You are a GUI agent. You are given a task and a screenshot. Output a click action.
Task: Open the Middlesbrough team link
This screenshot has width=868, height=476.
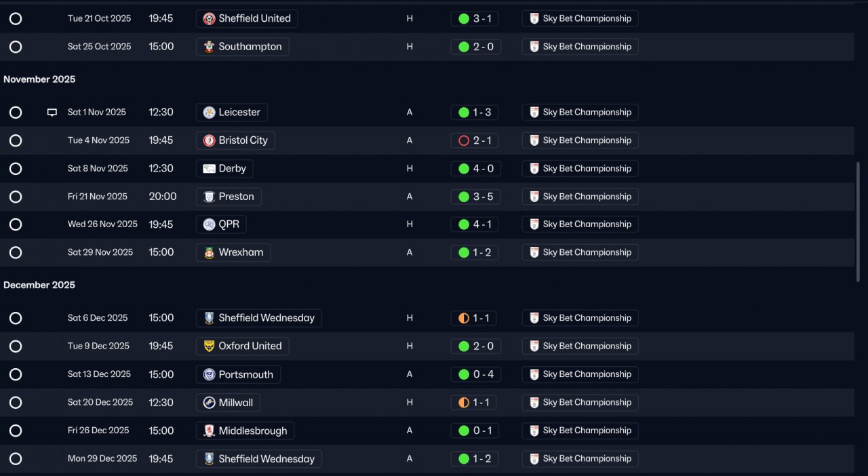pos(245,431)
